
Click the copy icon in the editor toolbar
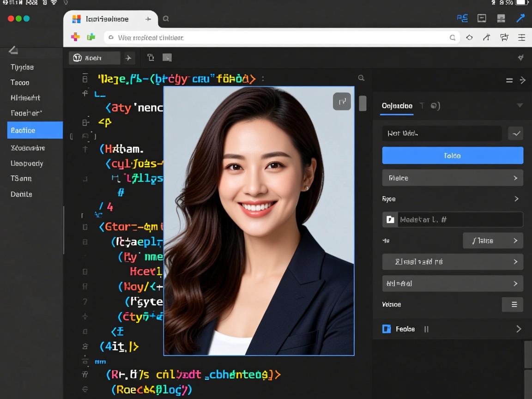click(x=151, y=58)
